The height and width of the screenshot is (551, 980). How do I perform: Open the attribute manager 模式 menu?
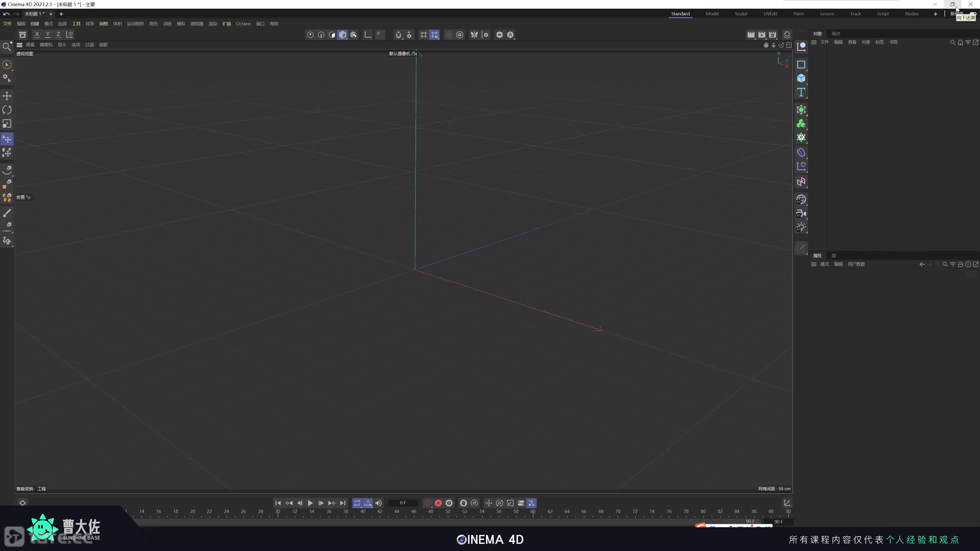[824, 264]
